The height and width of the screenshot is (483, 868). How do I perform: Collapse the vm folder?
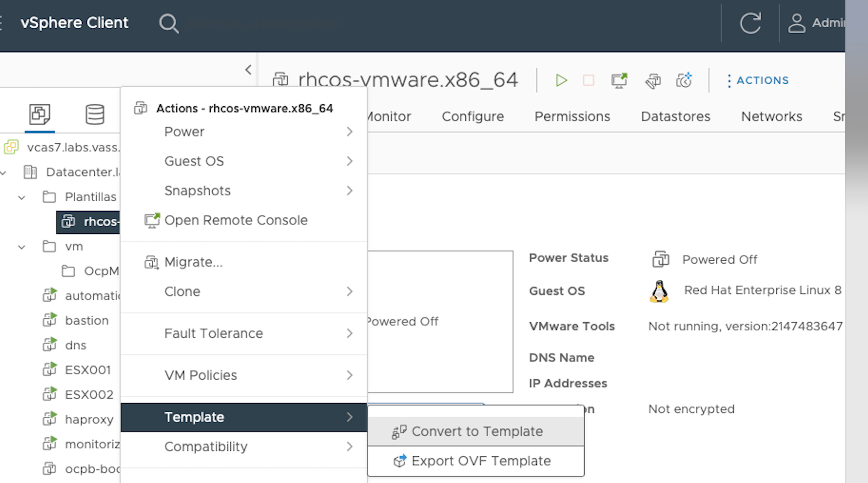[x=22, y=247]
